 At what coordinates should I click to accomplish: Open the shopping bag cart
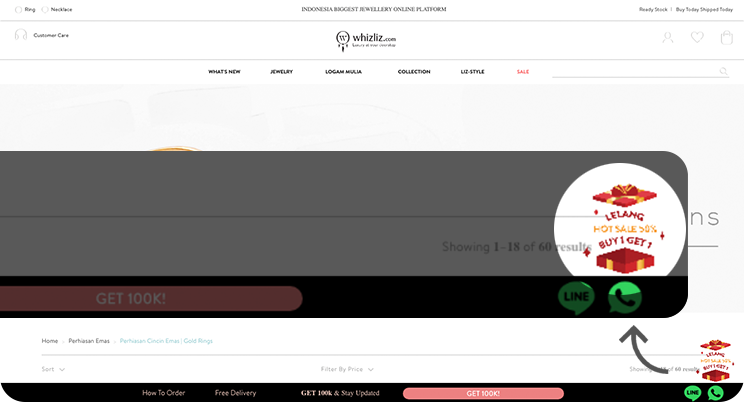click(726, 38)
